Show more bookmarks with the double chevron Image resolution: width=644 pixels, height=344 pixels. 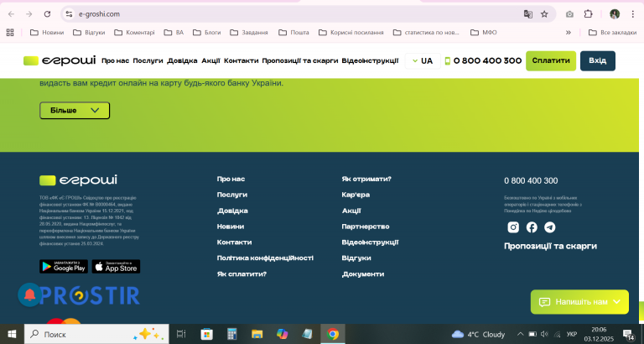(569, 32)
